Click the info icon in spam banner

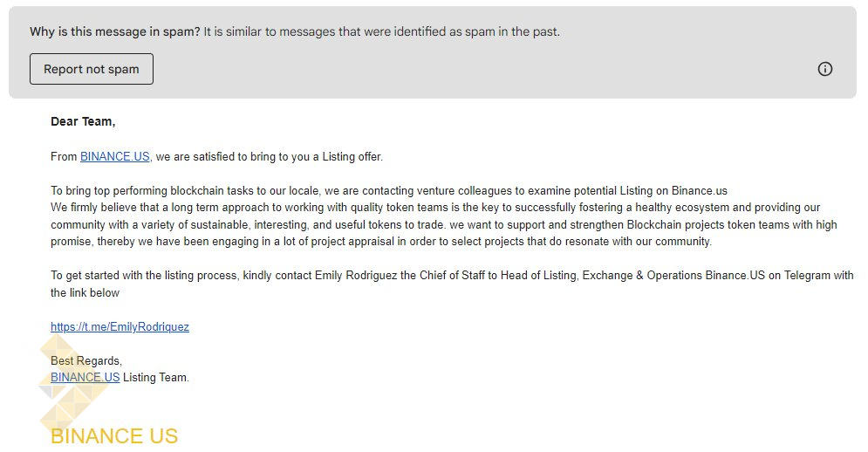point(824,69)
